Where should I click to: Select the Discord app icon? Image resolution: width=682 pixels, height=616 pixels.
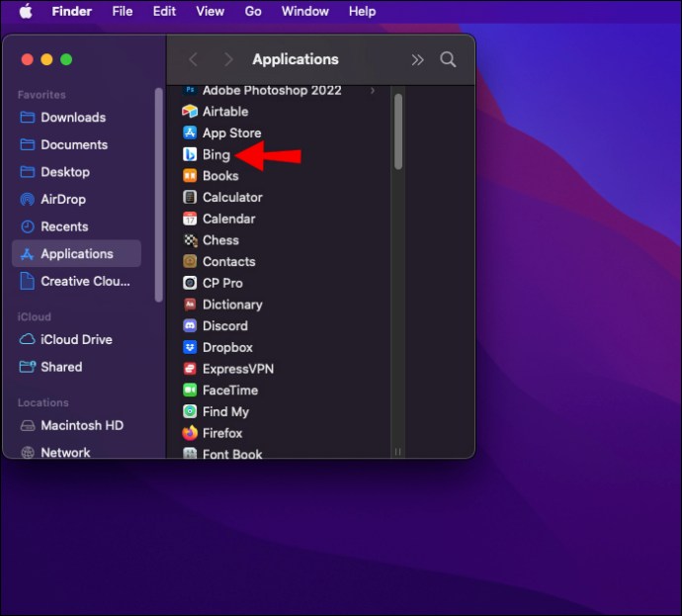[190, 326]
